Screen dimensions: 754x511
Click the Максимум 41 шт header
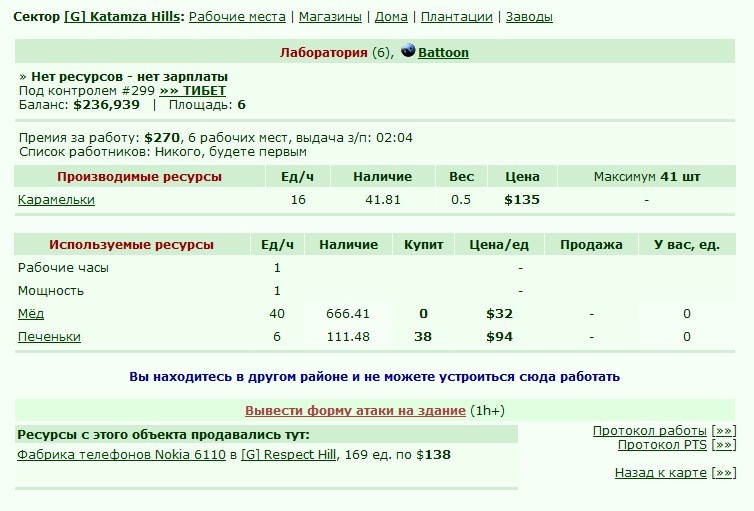click(647, 176)
